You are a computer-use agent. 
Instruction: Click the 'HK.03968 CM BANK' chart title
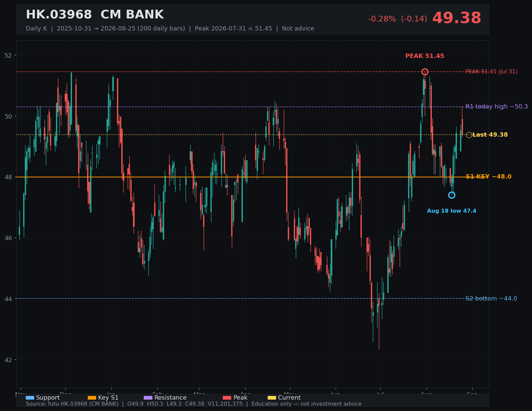tap(95, 15)
